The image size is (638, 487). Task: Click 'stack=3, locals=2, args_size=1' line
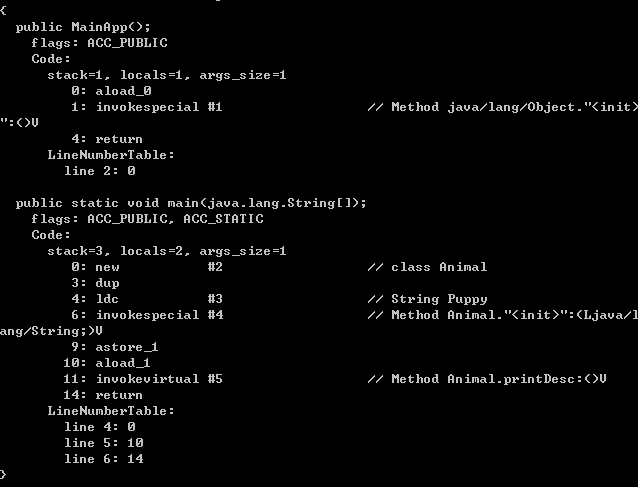tap(167, 251)
